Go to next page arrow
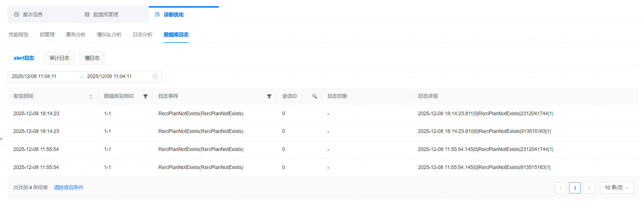Viewport: 644px width, 222px height. pos(589,188)
